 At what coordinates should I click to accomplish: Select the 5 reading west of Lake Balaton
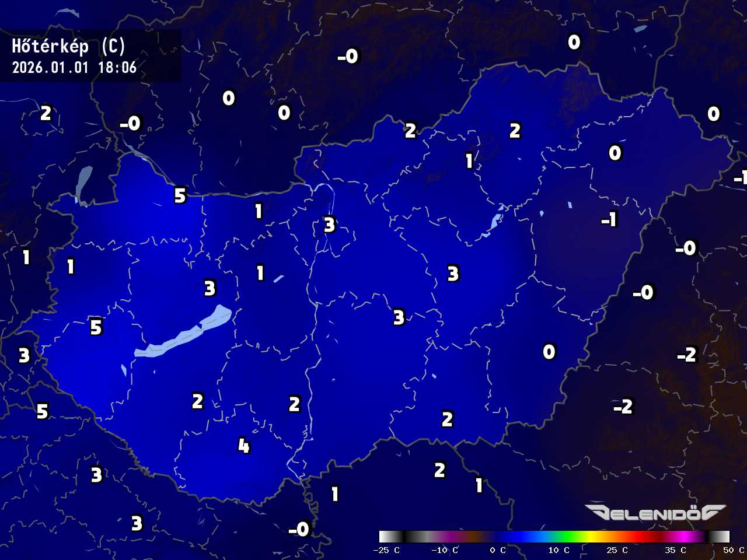[96, 327]
